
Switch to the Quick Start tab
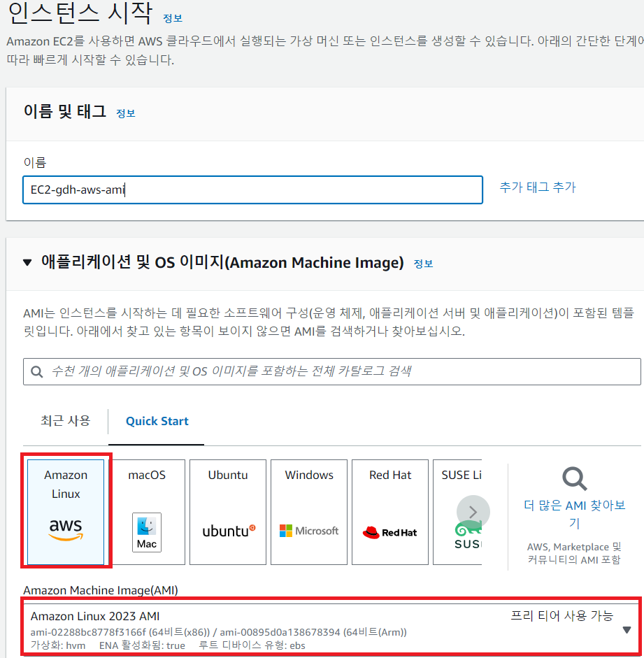pos(157,421)
